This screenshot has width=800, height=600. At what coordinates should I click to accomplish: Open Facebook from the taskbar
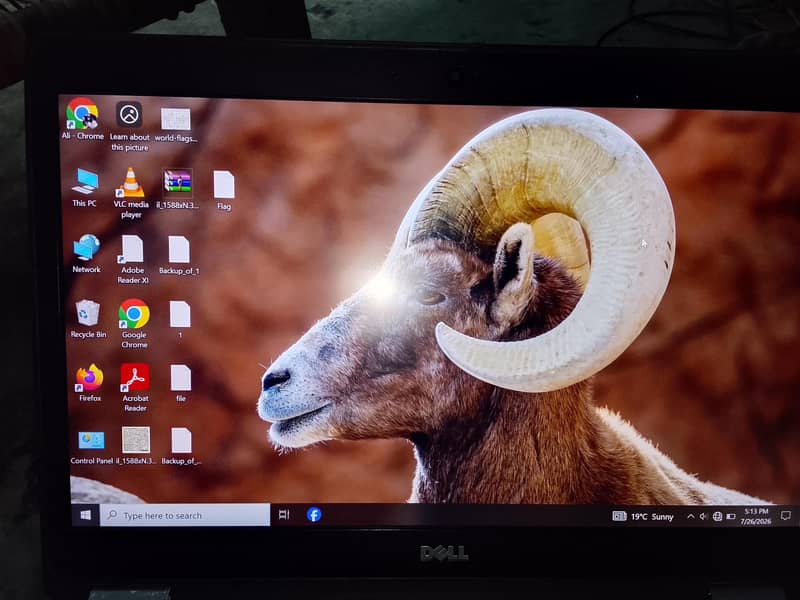coord(314,514)
